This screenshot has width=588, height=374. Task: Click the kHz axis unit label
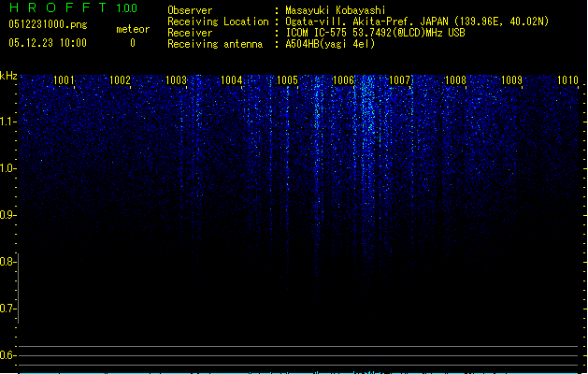(x=8, y=76)
